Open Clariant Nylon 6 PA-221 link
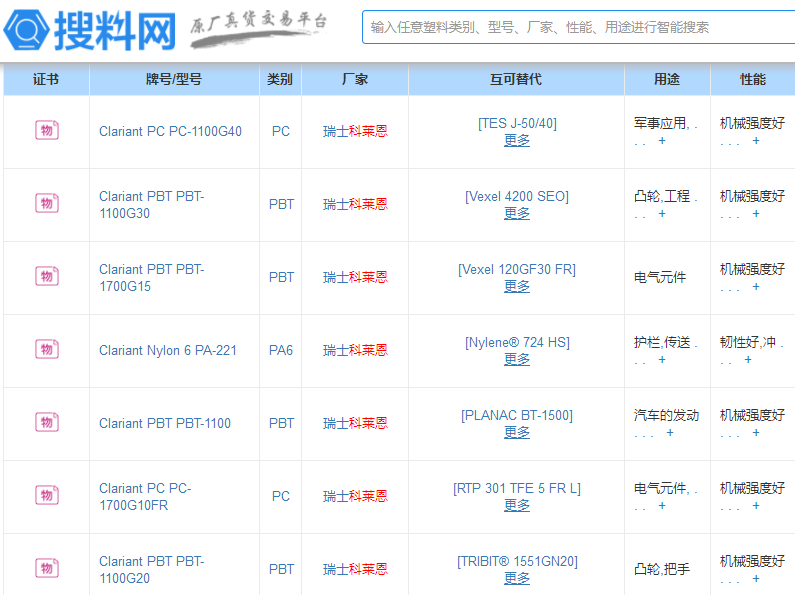This screenshot has height=595, width=795. point(168,350)
